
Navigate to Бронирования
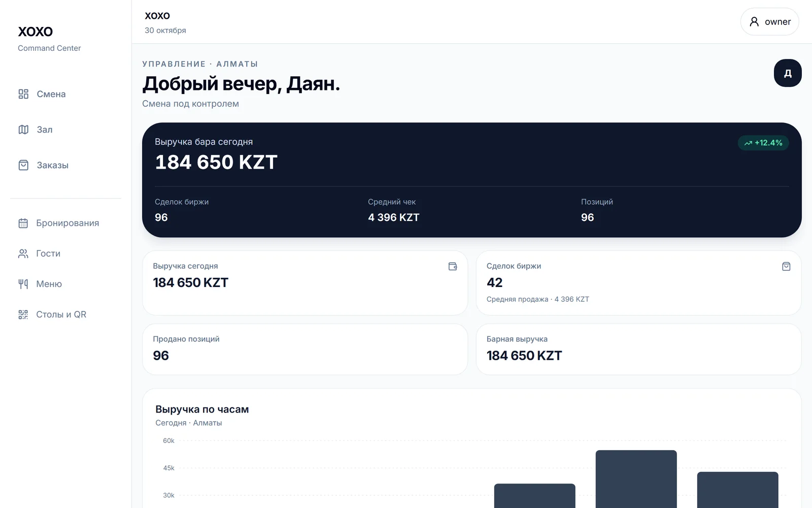click(x=66, y=223)
